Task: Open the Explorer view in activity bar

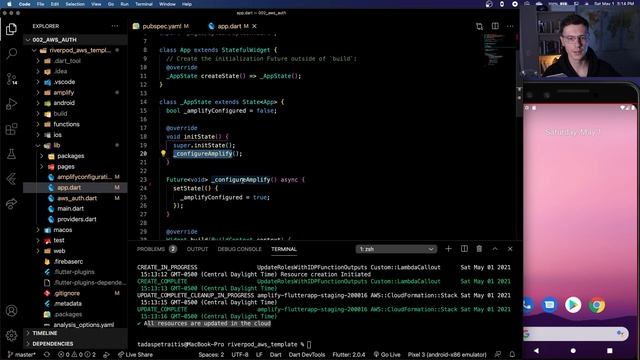Action: coord(11,29)
